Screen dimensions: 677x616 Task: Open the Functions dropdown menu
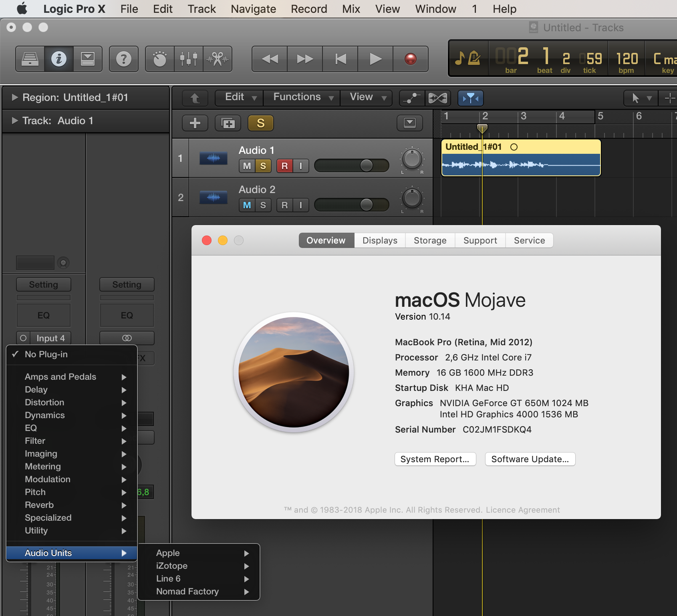tap(303, 97)
